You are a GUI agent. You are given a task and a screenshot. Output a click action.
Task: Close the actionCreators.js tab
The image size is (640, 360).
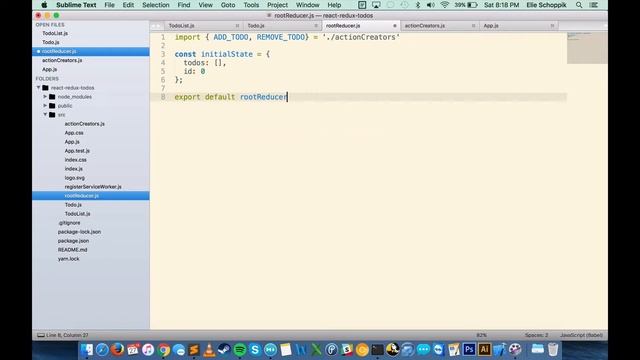click(x=473, y=26)
